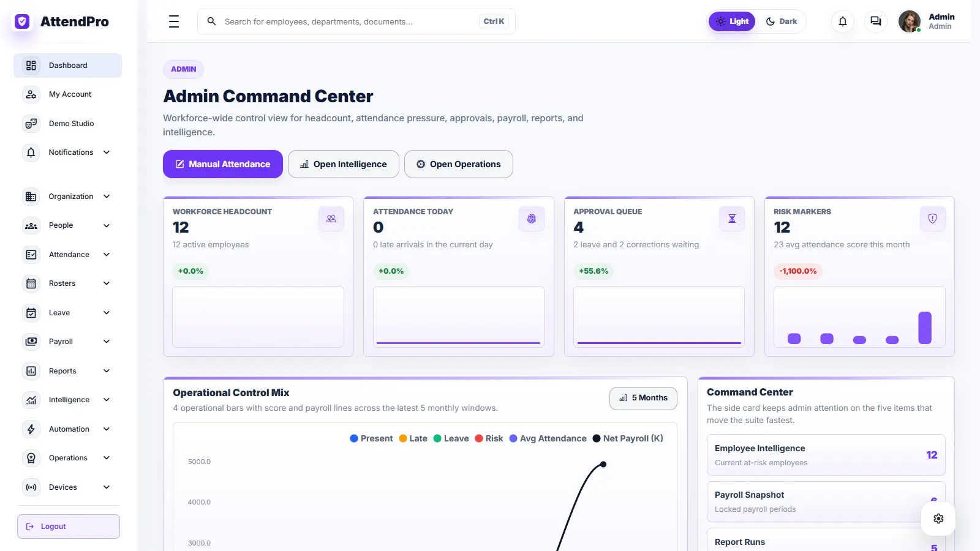This screenshot has width=980, height=551.
Task: Toggle the hamburger sidebar menu icon
Action: click(x=174, y=21)
